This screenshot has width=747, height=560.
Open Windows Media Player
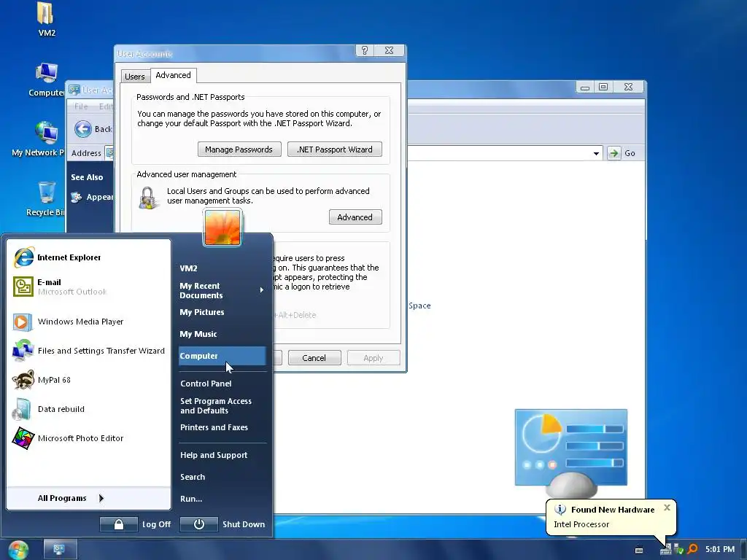pos(89,322)
